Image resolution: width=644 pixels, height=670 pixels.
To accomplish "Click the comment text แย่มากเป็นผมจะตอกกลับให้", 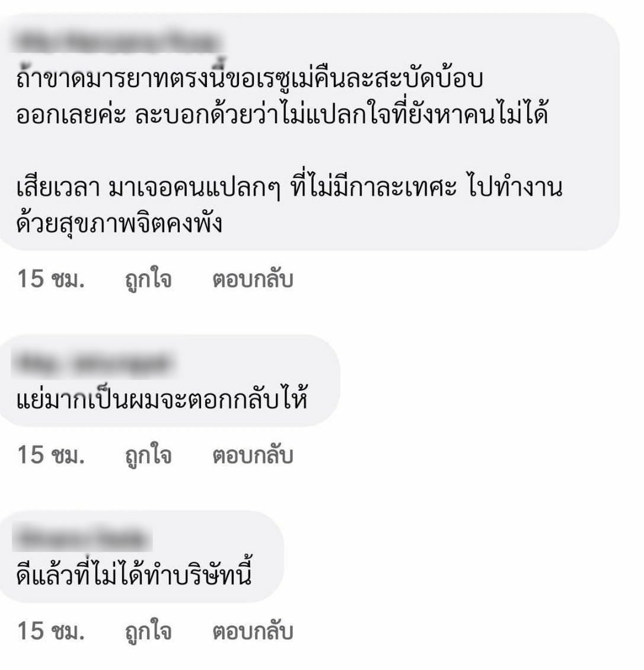I will point(162,398).
